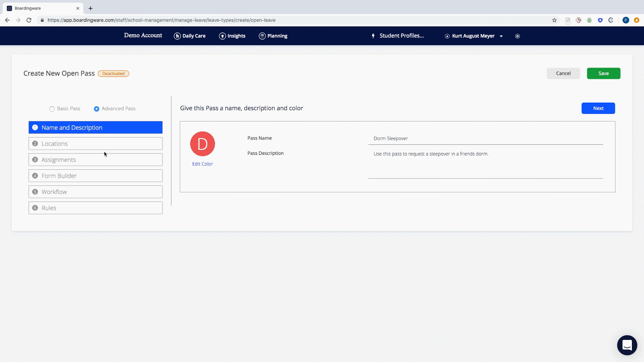Bookmark this page with star icon
The image size is (644, 362).
pos(554,20)
